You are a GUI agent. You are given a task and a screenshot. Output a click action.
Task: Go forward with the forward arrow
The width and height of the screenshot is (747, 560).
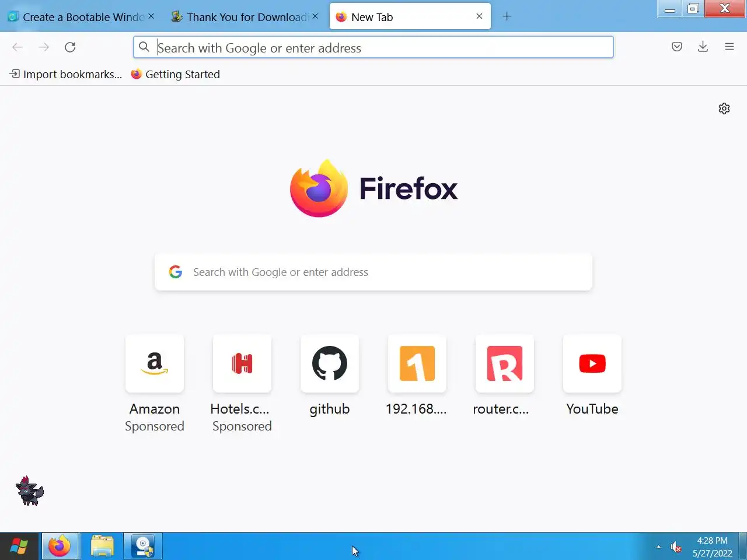point(44,47)
